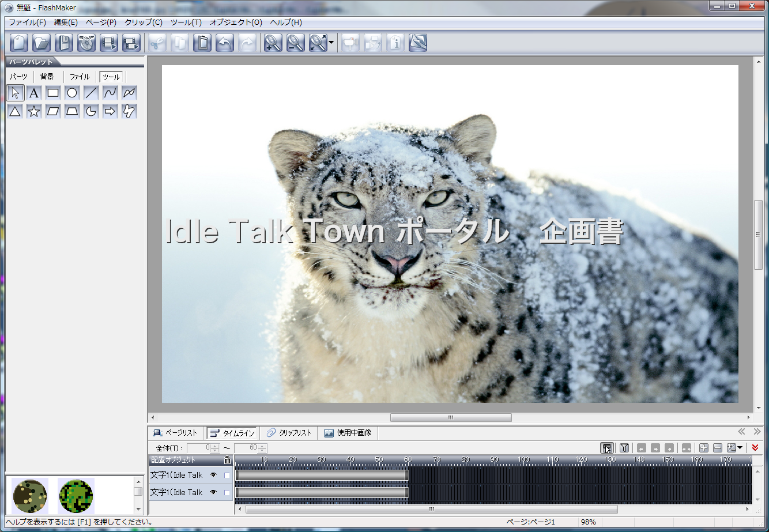Click the Fit-to-window zoom magnifier icon

pyautogui.click(x=318, y=43)
